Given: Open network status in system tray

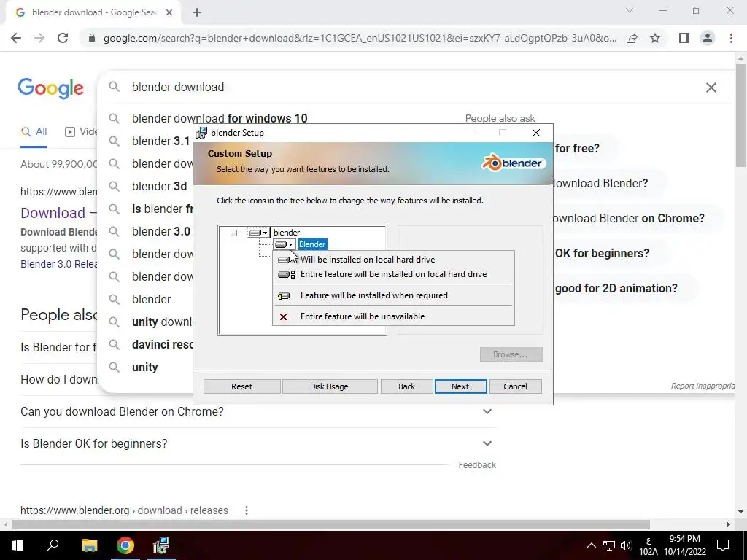Looking at the screenshot, I should point(609,545).
